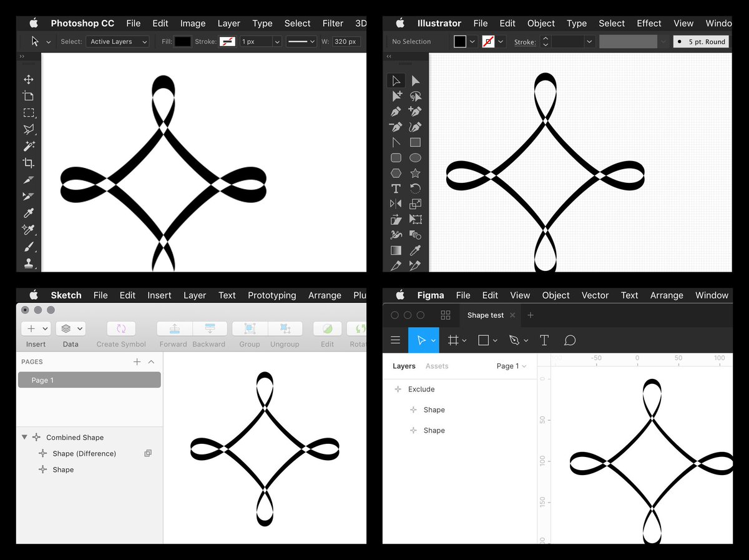Screen dimensions: 749x560
Task: Open the Active Layers select dropdown
Action: coord(118,42)
